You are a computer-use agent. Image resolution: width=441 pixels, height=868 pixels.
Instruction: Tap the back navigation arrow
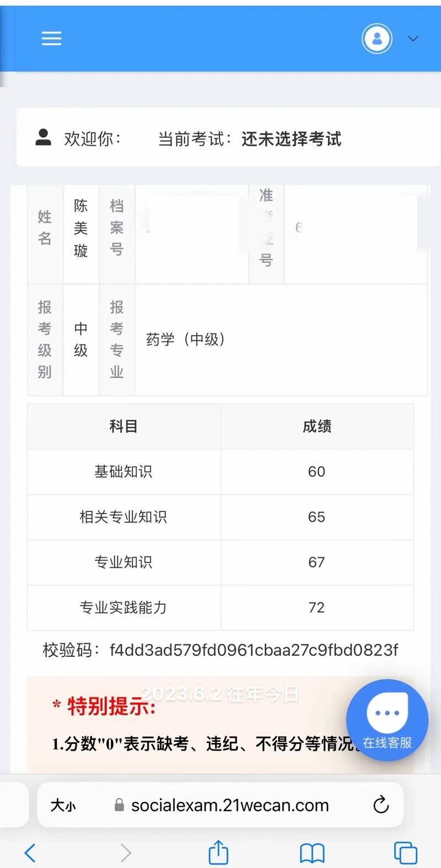click(x=30, y=853)
